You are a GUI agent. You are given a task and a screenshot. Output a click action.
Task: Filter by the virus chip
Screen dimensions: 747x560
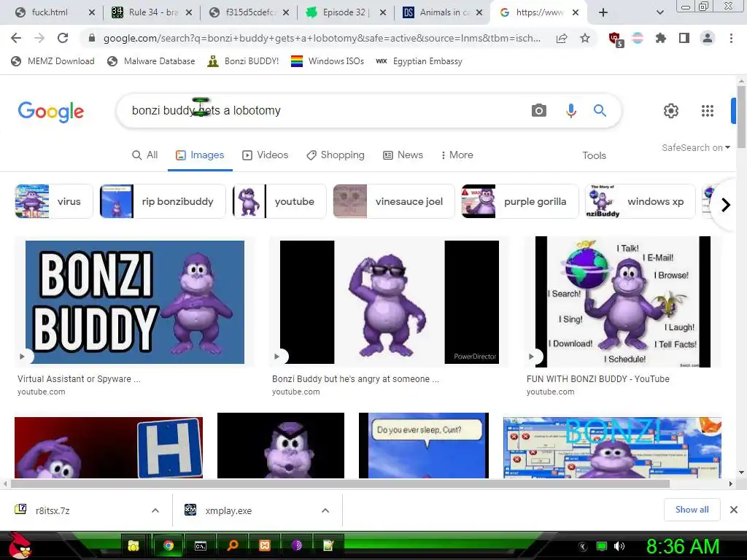pyautogui.click(x=54, y=201)
